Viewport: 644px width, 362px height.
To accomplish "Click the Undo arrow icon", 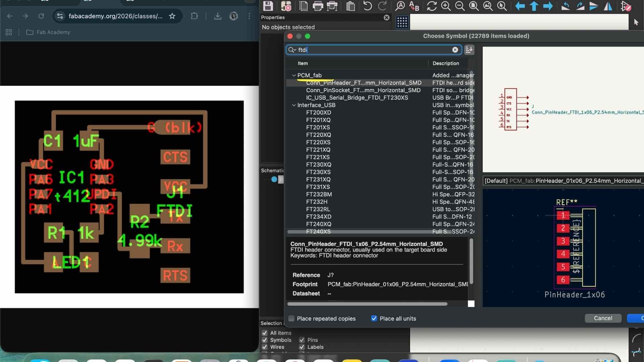I will click(x=367, y=6).
